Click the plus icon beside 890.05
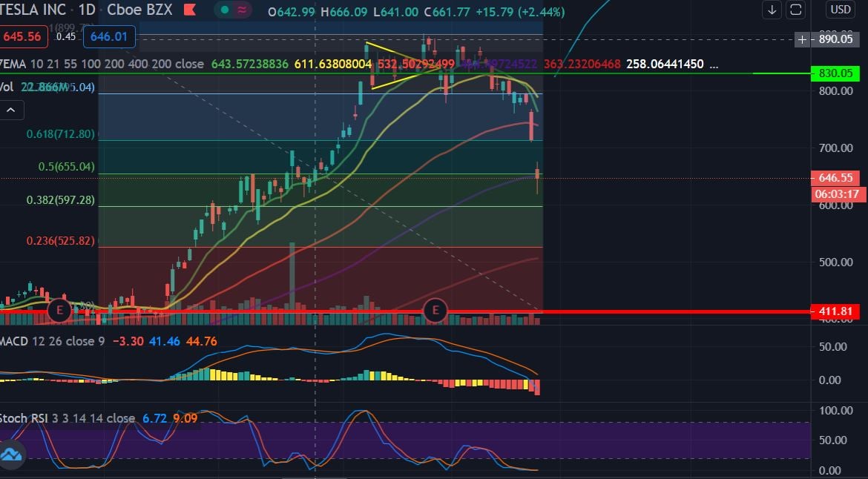The width and height of the screenshot is (868, 479). pyautogui.click(x=802, y=39)
